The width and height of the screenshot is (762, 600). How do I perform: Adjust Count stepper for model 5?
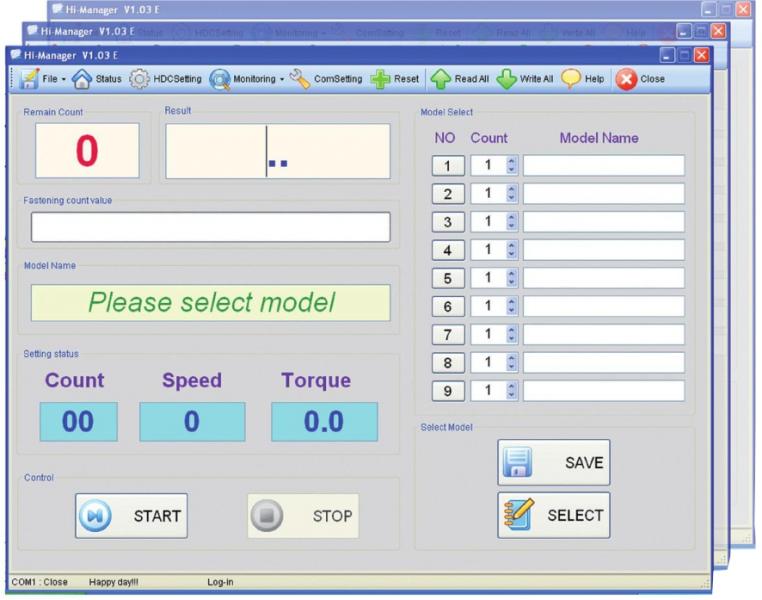(x=512, y=278)
